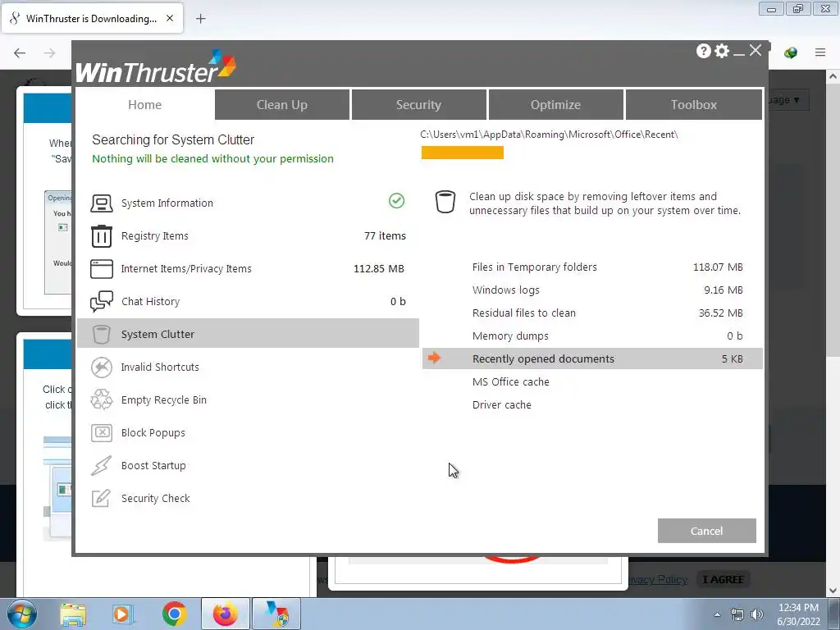This screenshot has height=630, width=840.
Task: Open the Toolbox tab
Action: [x=694, y=104]
